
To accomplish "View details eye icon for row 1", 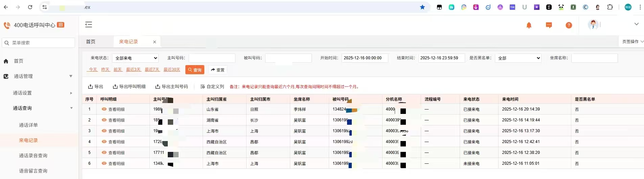I will point(104,109).
